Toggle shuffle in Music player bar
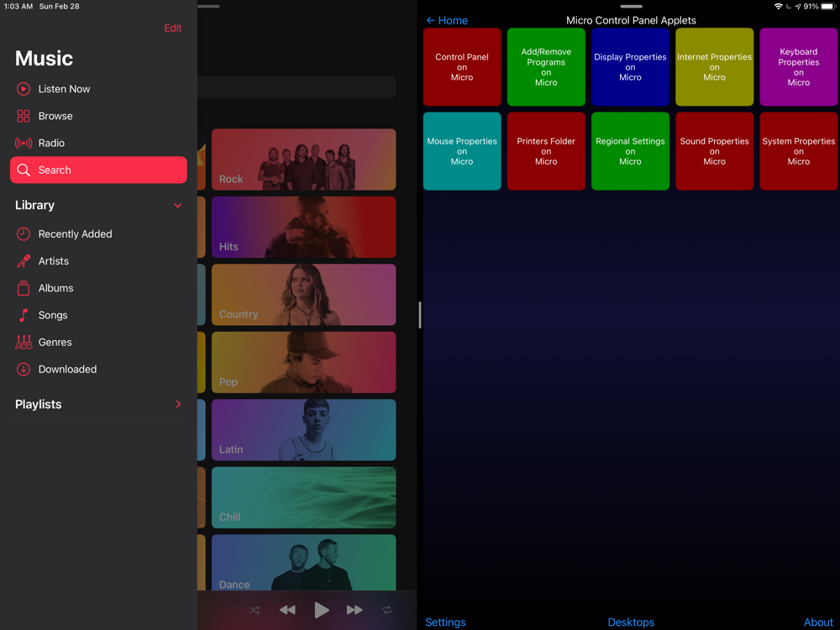The image size is (840, 630). coord(255,610)
